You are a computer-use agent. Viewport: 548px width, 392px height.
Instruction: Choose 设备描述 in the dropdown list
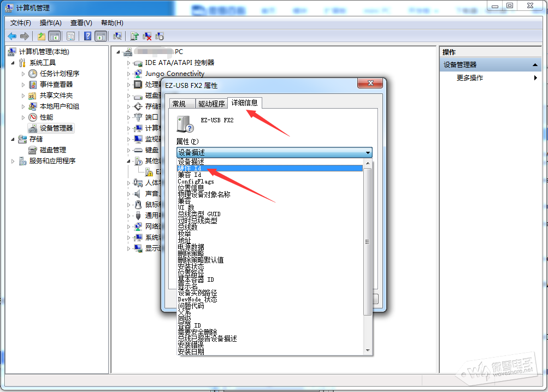point(270,162)
